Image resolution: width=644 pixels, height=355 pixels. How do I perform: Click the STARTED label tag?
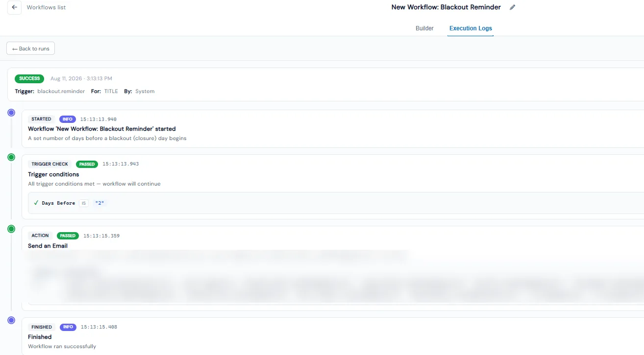coord(41,119)
